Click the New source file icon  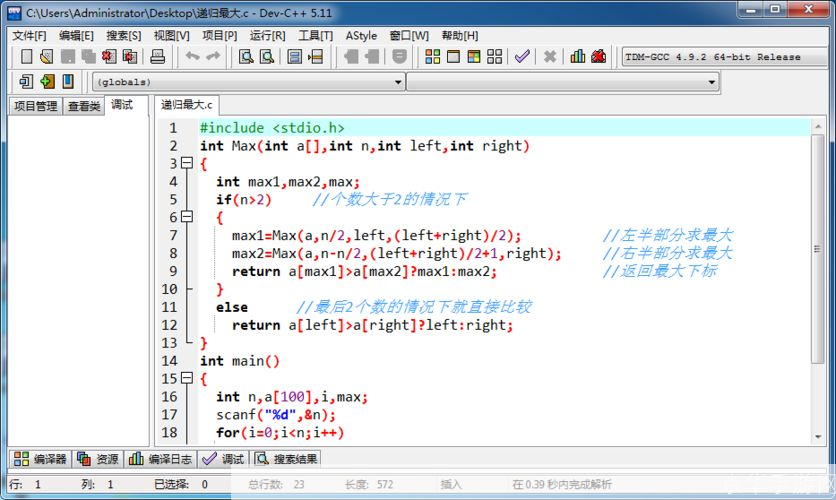click(x=26, y=57)
